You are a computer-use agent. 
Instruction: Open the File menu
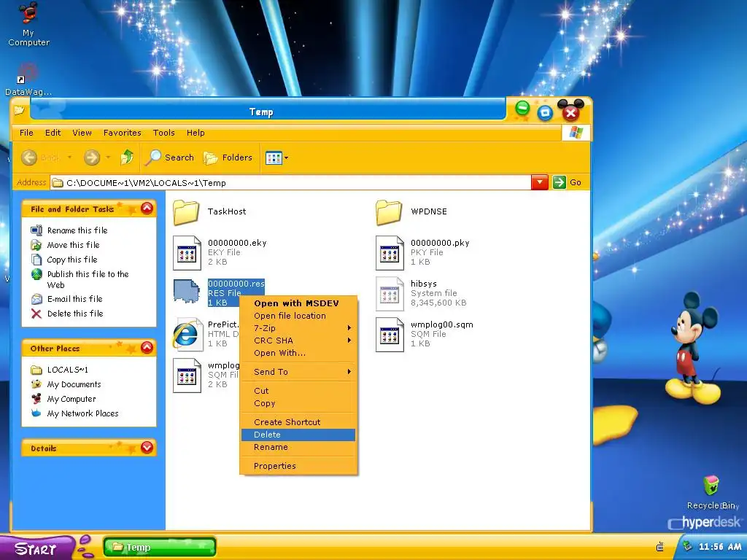point(26,133)
